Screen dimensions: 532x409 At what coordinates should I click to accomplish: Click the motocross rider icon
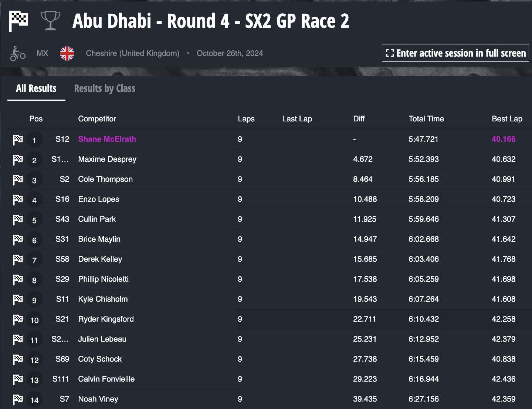18,53
